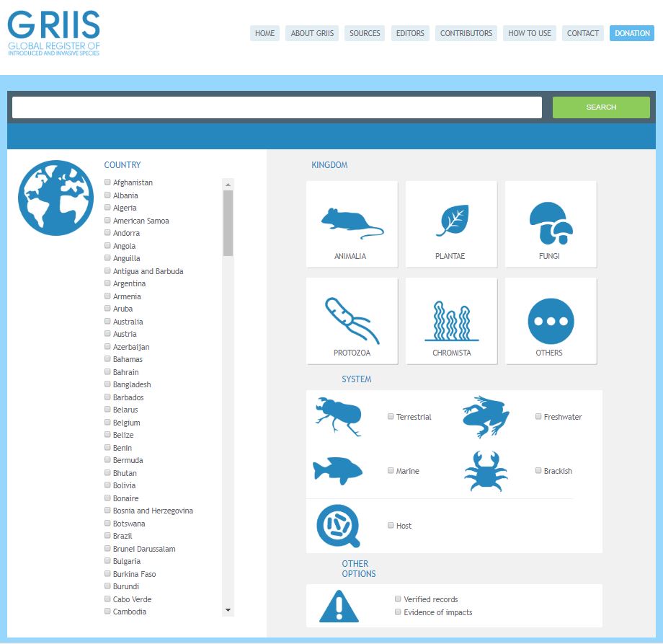Click the Others three-dots icon

(x=551, y=320)
